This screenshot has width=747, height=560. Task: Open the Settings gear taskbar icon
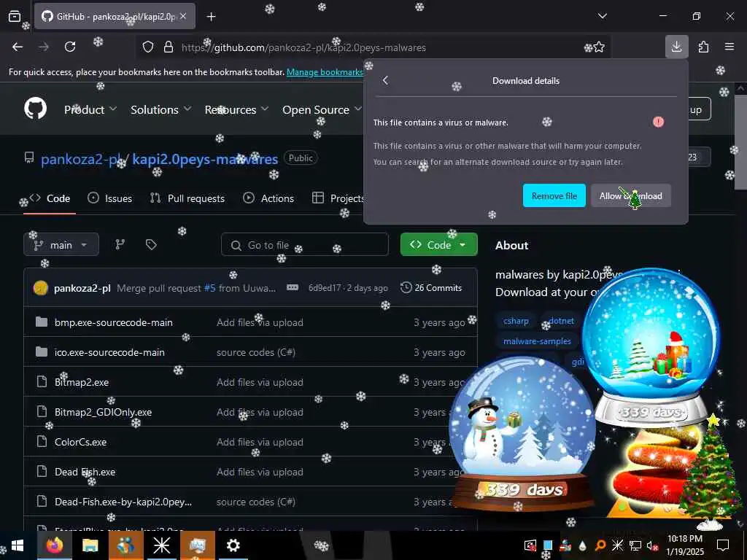pos(233,545)
